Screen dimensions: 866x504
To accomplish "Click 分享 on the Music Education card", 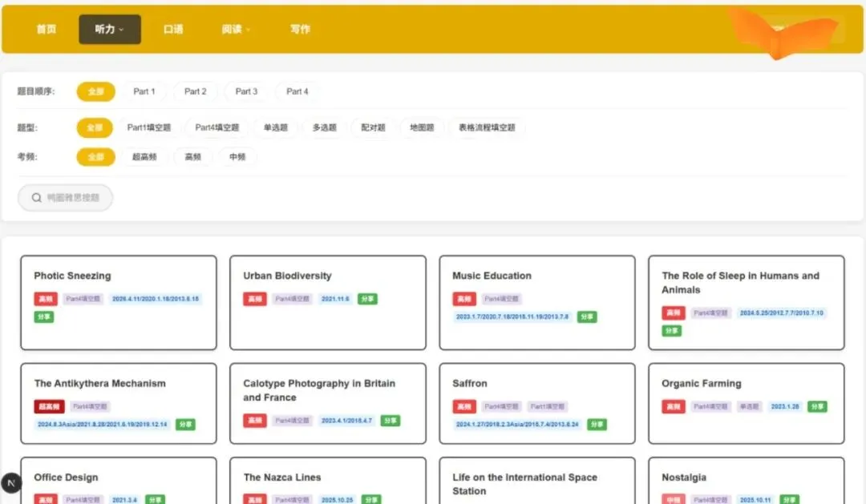I will 587,317.
